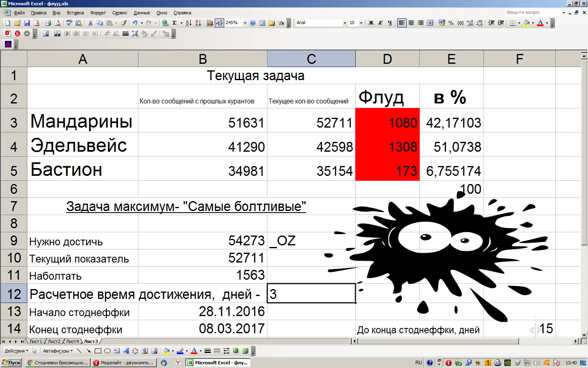Undo the last action
This screenshot has height=368, width=588.
click(135, 23)
